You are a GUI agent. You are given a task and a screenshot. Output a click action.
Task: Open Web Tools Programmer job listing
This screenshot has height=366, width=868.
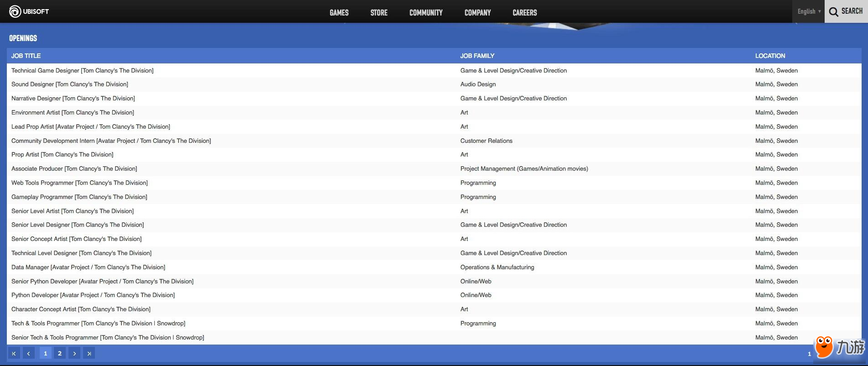click(79, 183)
